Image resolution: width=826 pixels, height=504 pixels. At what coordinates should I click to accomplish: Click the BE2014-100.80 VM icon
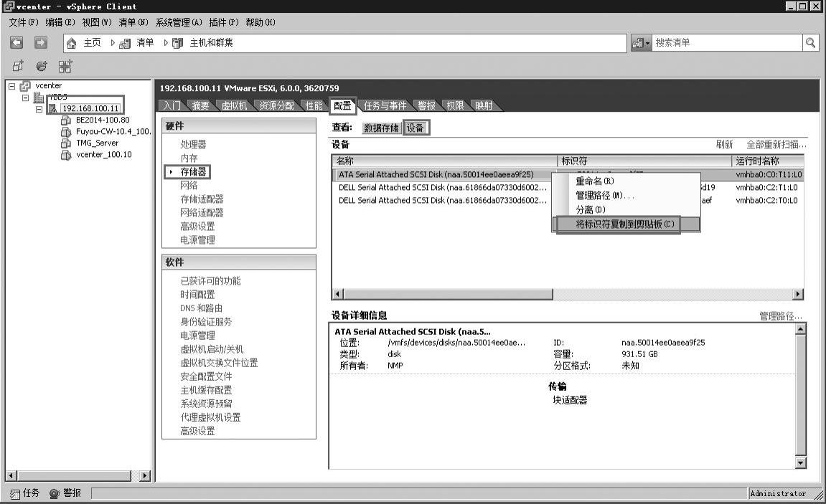66,120
